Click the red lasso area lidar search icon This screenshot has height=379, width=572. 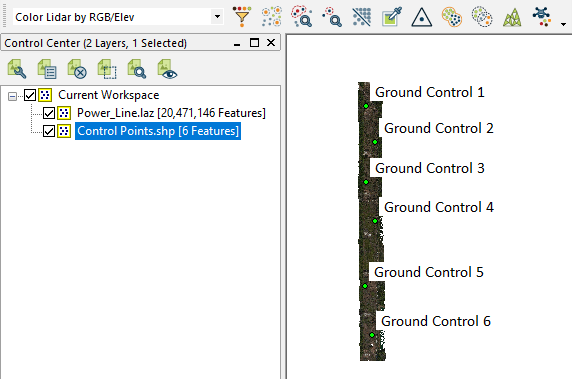[x=301, y=17]
